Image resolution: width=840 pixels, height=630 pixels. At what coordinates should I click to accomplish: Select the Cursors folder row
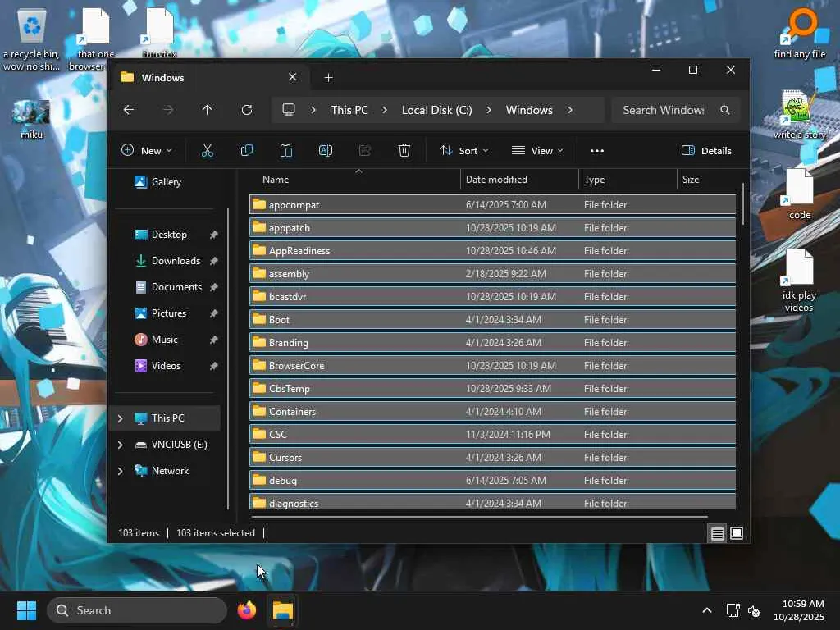tap(492, 458)
